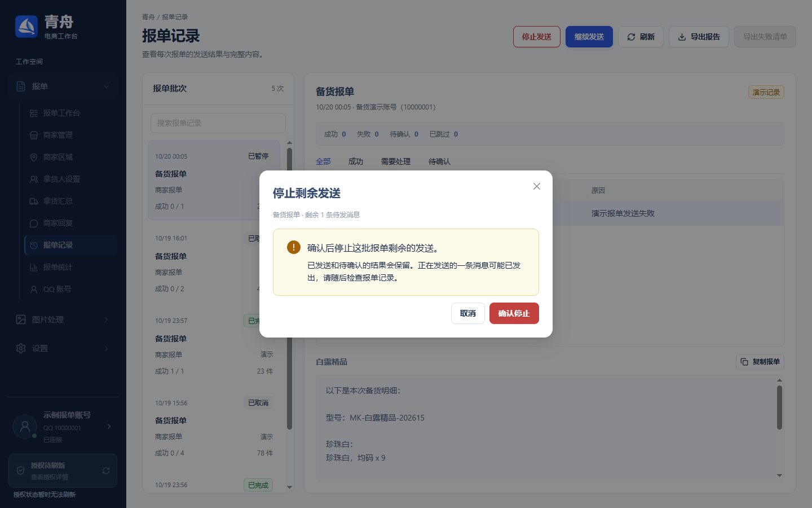812x508 pixels.
Task: Click the shield icon in 授权待刷新 card
Action: click(x=20, y=471)
